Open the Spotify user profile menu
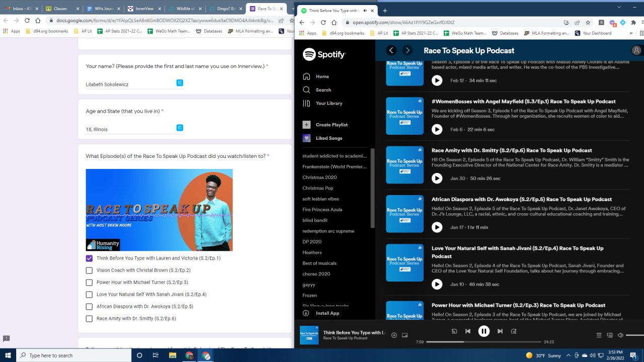644x362 pixels. 636,50
